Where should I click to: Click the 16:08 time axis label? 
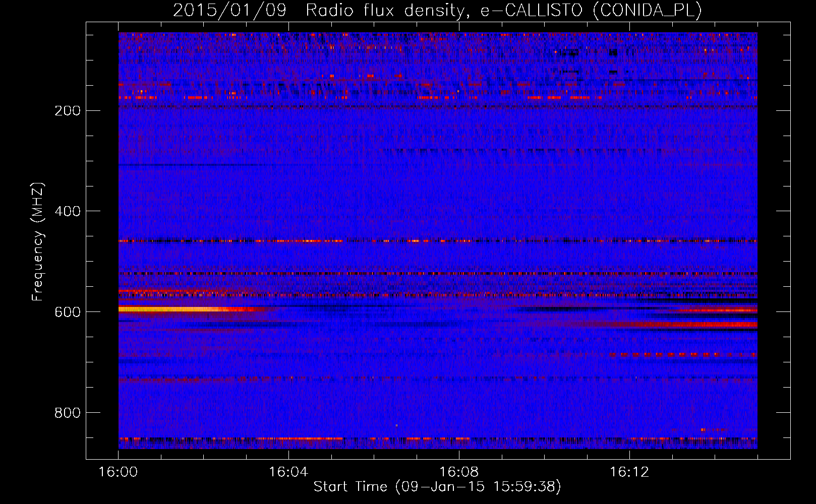point(459,472)
